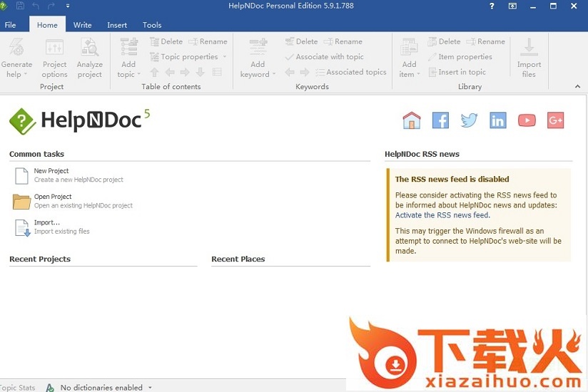
Task: Delete topic in Table of contents
Action: (x=166, y=41)
